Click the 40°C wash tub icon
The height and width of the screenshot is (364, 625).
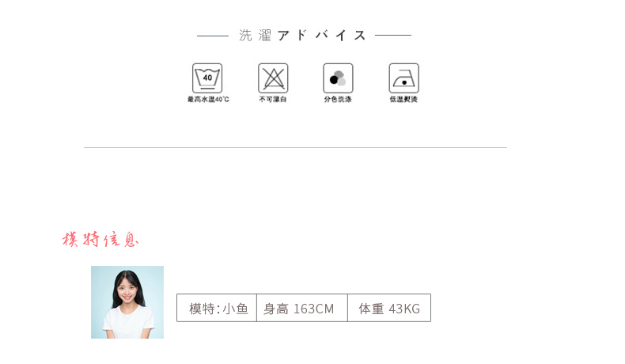[207, 78]
